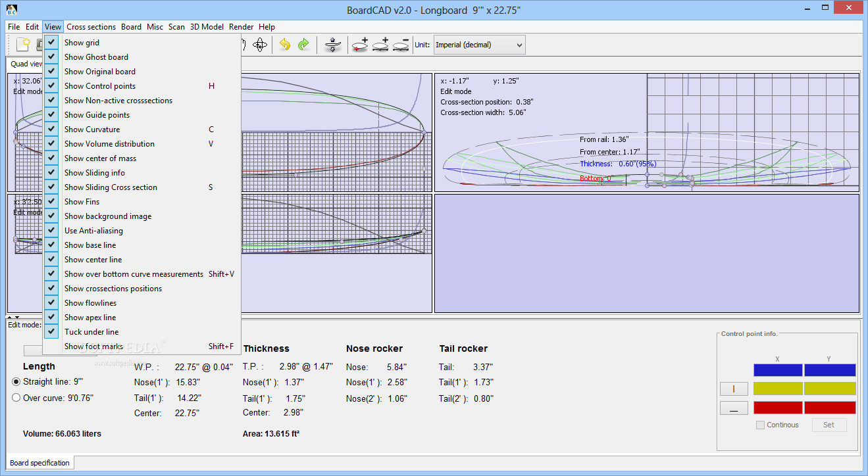Toggle Show Ghost board
Viewport: 868px width, 476px height.
(x=142, y=57)
